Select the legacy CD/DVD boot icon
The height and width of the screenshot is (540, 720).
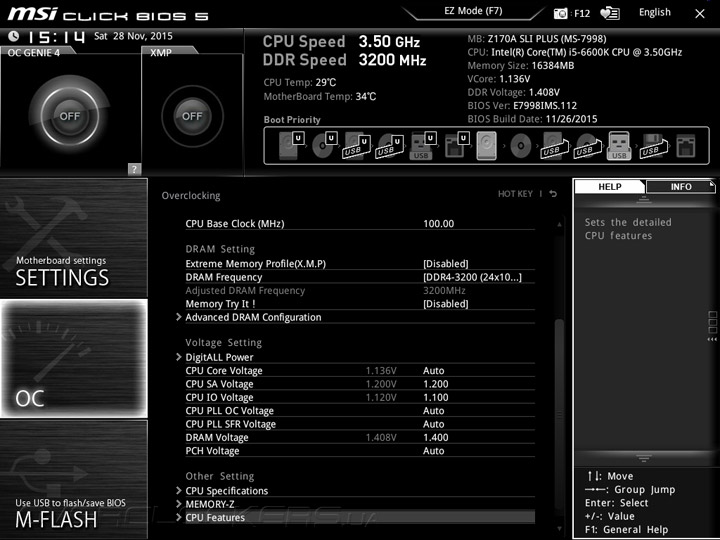521,146
